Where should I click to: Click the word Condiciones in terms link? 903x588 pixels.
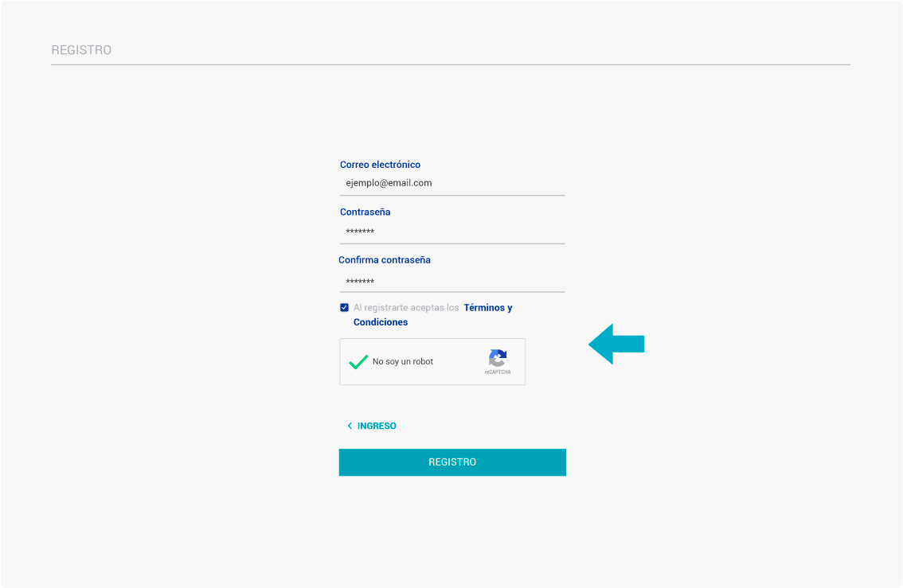pos(381,322)
